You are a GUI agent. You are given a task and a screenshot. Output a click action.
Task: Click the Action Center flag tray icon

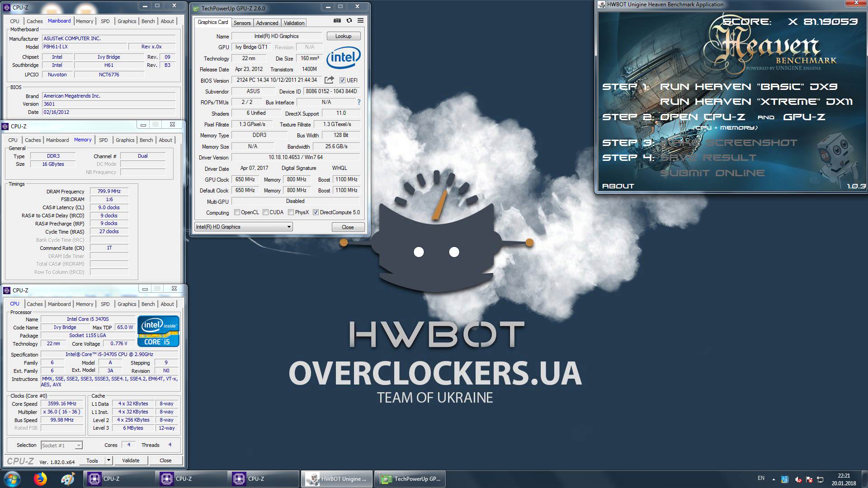tap(809, 479)
